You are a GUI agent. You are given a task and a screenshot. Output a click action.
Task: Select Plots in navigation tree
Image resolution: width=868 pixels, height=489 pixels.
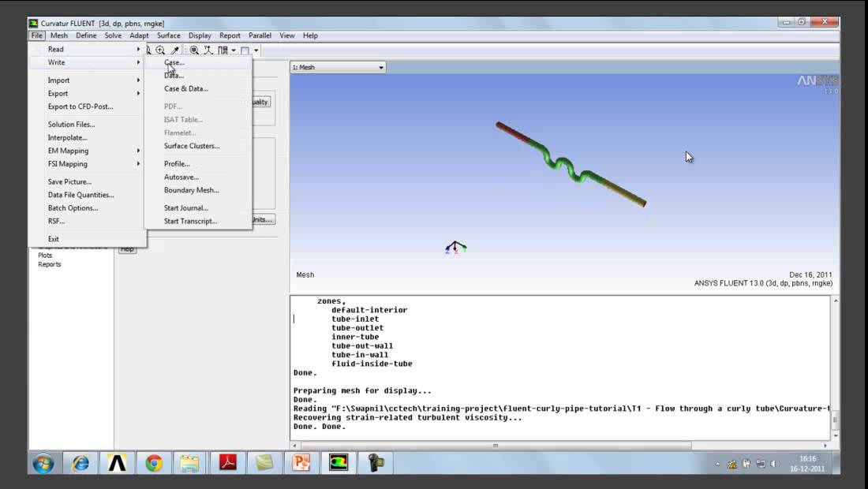point(45,256)
